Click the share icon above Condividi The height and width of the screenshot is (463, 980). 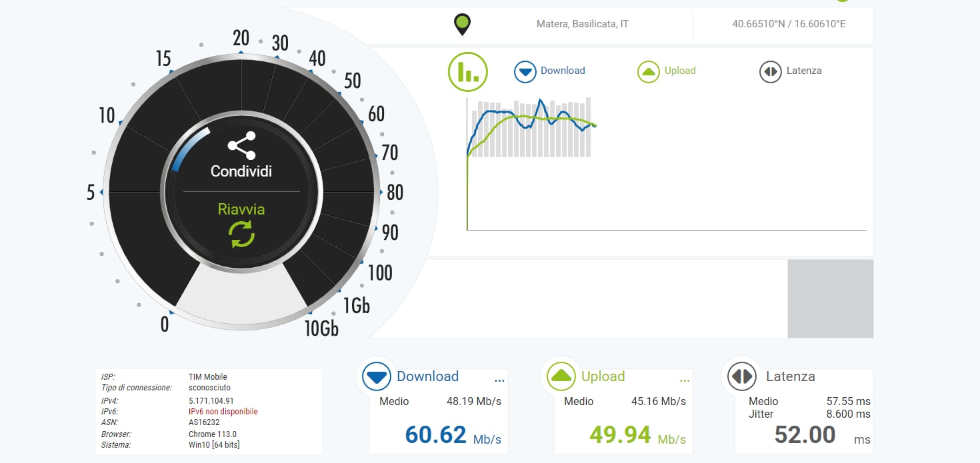tap(241, 145)
